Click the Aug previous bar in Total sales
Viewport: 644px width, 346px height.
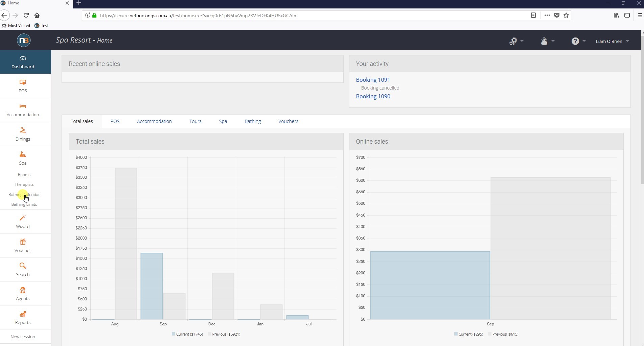pos(126,244)
